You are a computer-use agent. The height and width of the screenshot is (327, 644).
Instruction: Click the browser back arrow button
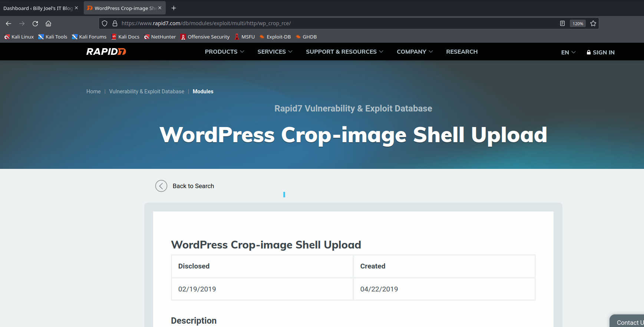click(9, 24)
